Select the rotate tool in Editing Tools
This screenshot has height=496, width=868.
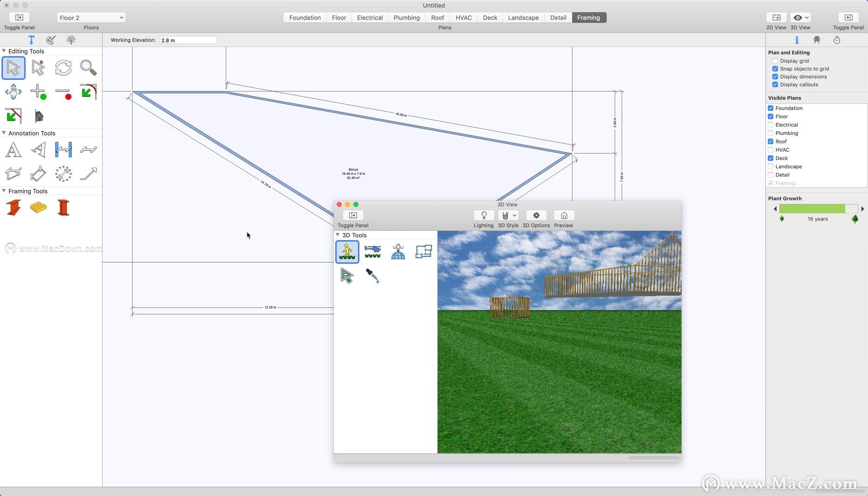(x=63, y=68)
